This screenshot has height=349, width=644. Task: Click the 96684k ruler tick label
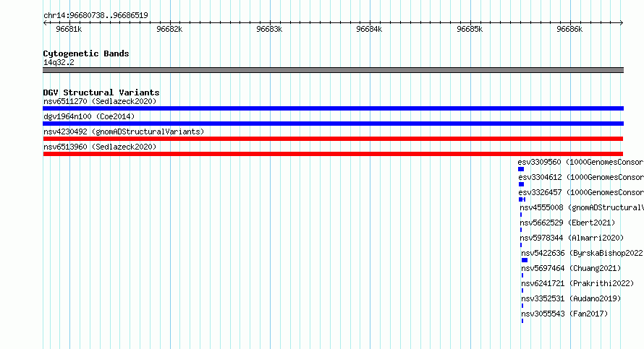click(x=369, y=29)
